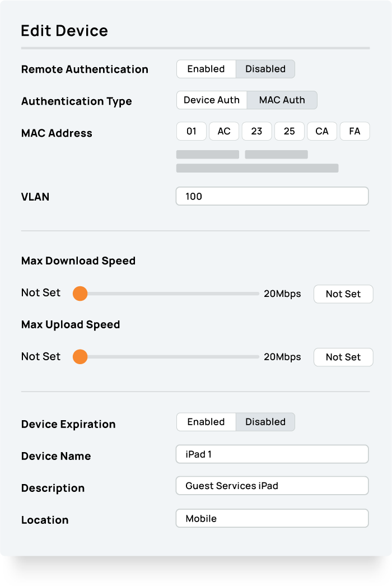
Task: Click the Not Set button beside Max Upload Speed
Action: [x=343, y=357]
